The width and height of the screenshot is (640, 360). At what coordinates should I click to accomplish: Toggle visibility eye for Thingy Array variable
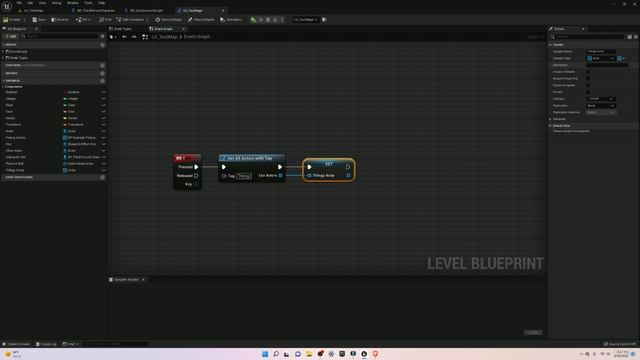click(103, 170)
